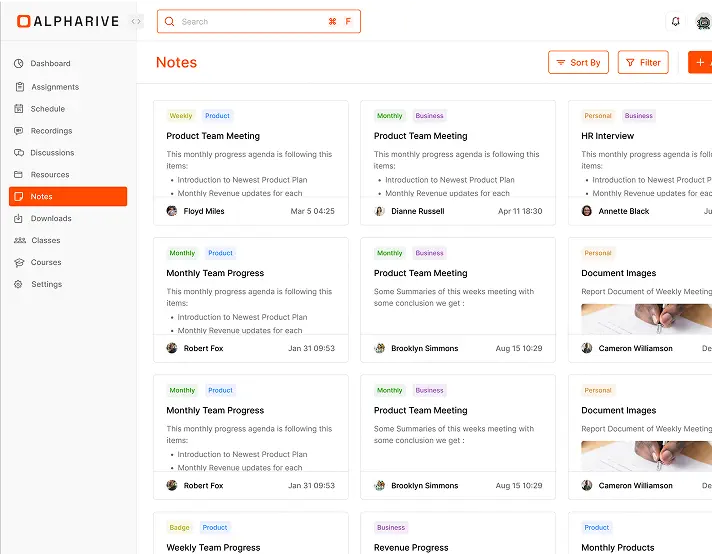Open the Filter options
Viewport: 712px width, 554px height.
click(x=643, y=62)
